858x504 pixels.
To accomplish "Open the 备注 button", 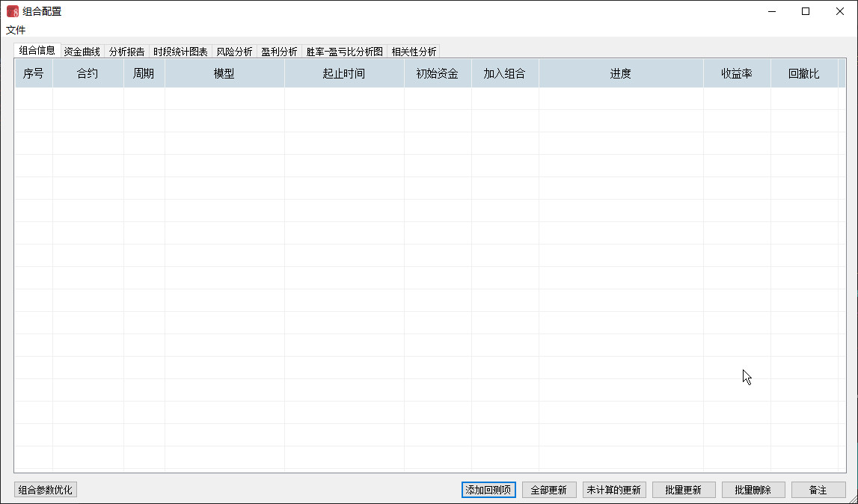I will click(x=818, y=490).
